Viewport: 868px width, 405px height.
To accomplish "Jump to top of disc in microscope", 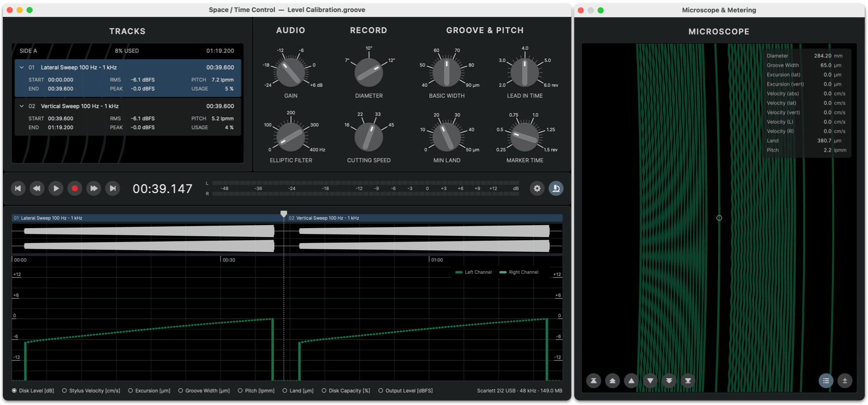I will tap(594, 381).
